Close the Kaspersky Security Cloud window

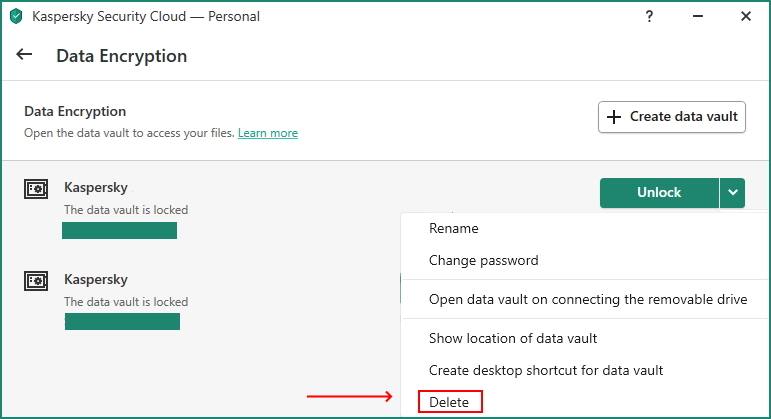coord(746,16)
